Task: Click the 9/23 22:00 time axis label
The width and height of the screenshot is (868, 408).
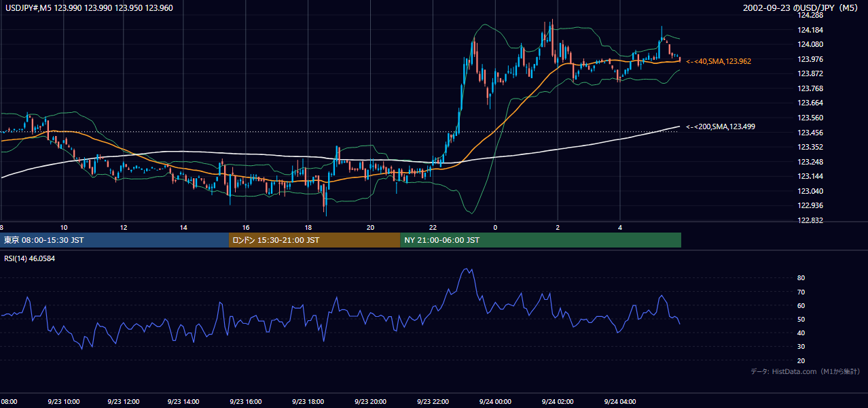Action: pos(433,402)
